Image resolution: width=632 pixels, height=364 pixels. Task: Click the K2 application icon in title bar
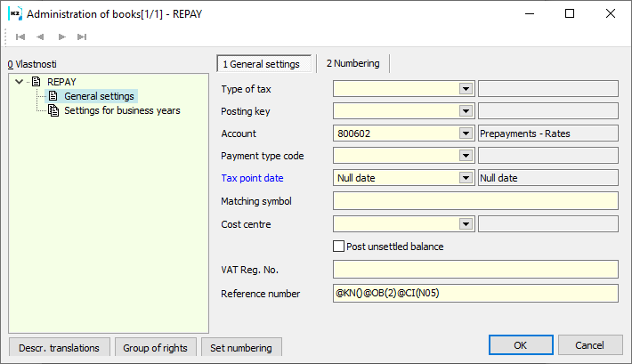pyautogui.click(x=15, y=13)
